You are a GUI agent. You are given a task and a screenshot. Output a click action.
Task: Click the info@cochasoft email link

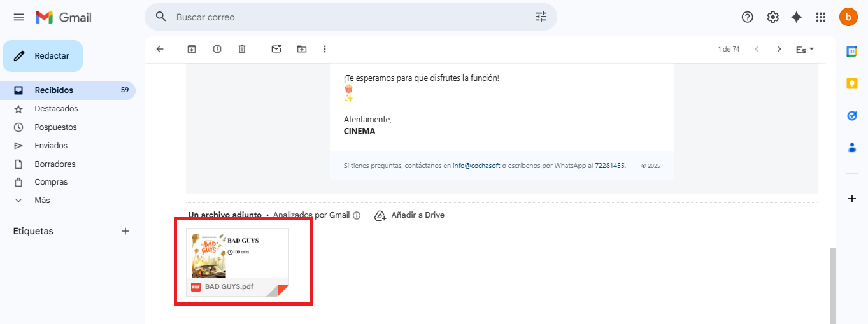point(476,166)
